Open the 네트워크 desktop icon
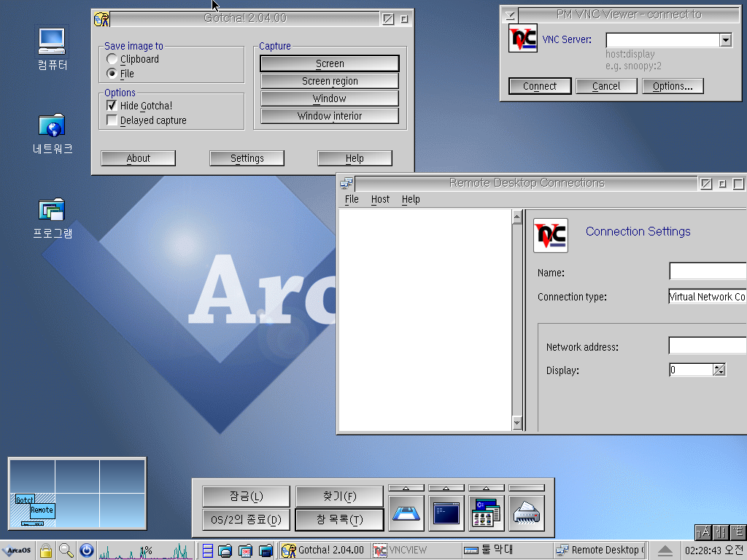The height and width of the screenshot is (560, 747). [x=52, y=126]
